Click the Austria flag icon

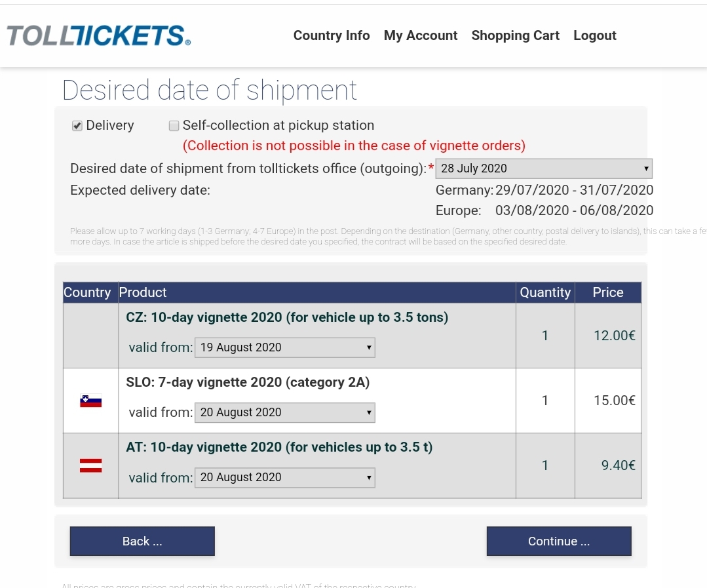(x=90, y=465)
